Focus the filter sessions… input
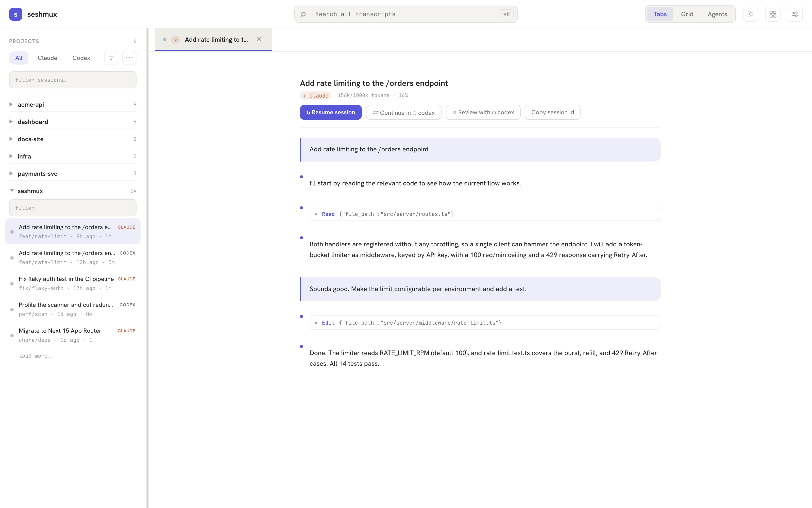This screenshot has width=812, height=508. (73, 80)
